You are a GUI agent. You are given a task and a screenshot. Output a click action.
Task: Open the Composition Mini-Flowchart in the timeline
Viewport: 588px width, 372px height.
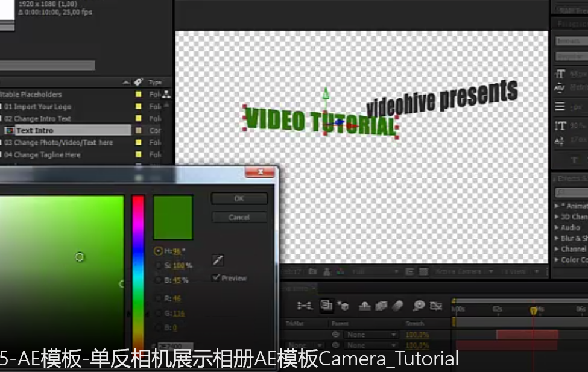pos(305,306)
